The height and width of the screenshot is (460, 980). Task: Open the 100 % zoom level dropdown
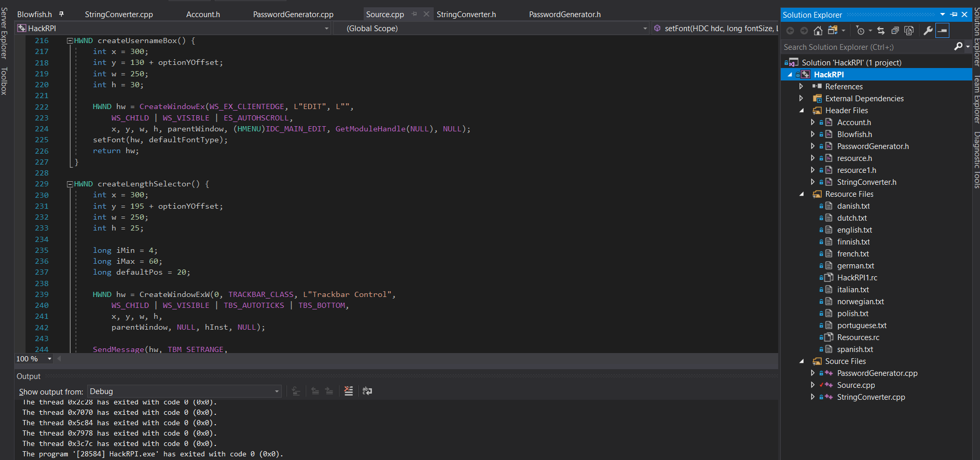pyautogui.click(x=49, y=359)
